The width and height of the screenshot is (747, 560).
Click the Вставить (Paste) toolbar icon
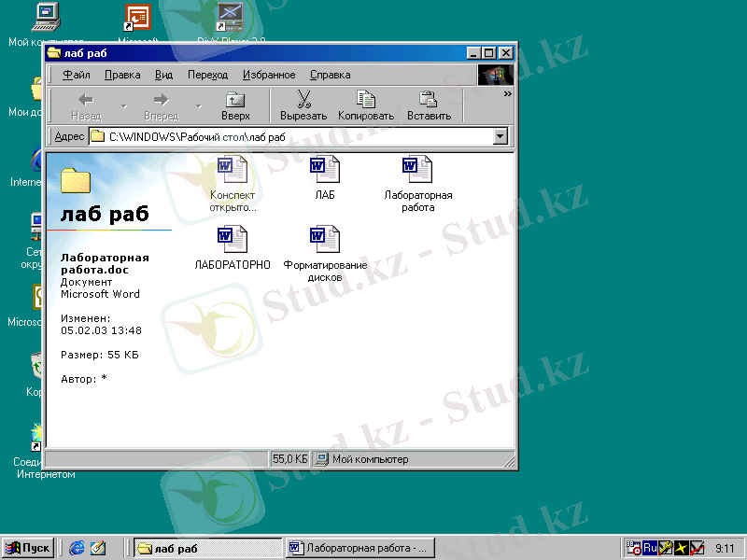click(429, 101)
